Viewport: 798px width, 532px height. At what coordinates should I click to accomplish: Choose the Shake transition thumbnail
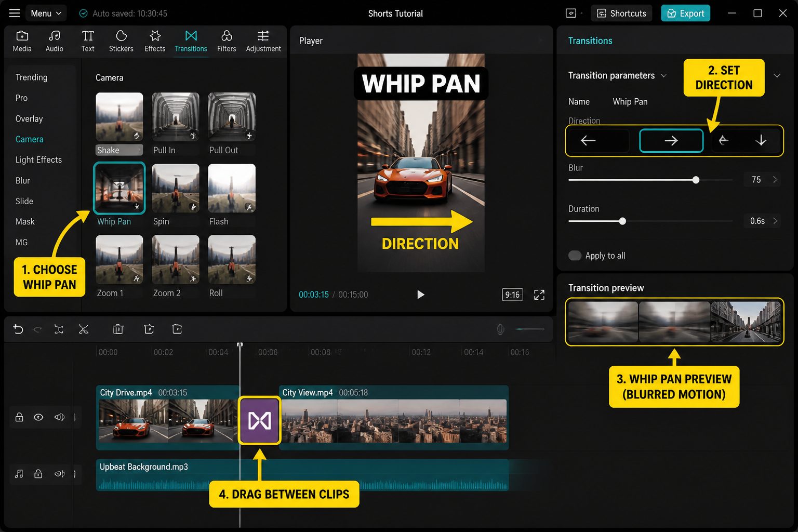pos(119,117)
